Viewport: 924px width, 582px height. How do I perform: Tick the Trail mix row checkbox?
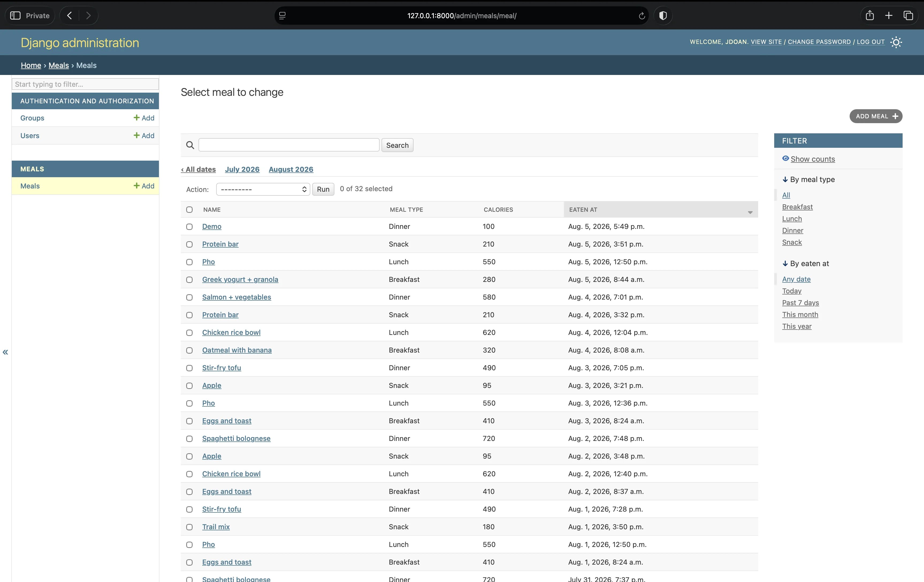(190, 527)
